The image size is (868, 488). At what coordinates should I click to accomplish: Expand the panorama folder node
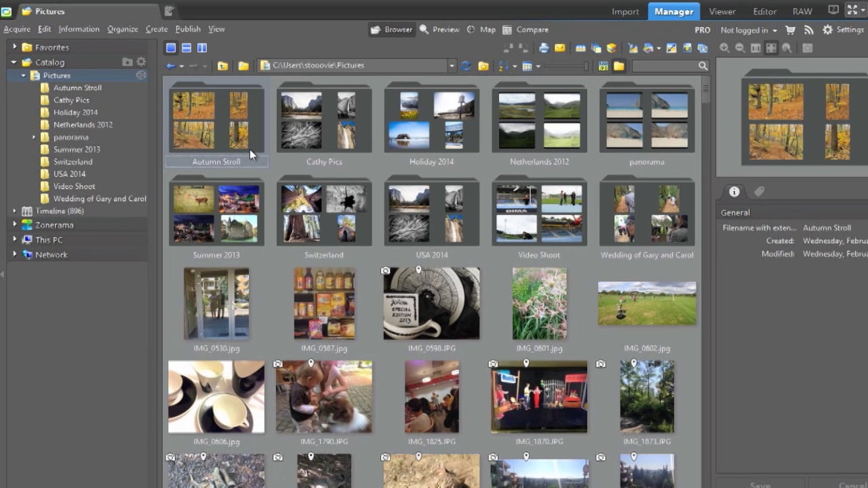click(34, 137)
